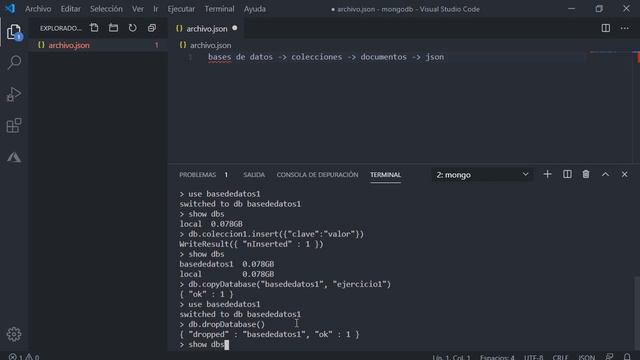Change UTF-8 encoding in status bar
The width and height of the screenshot is (640, 360).
point(533,357)
